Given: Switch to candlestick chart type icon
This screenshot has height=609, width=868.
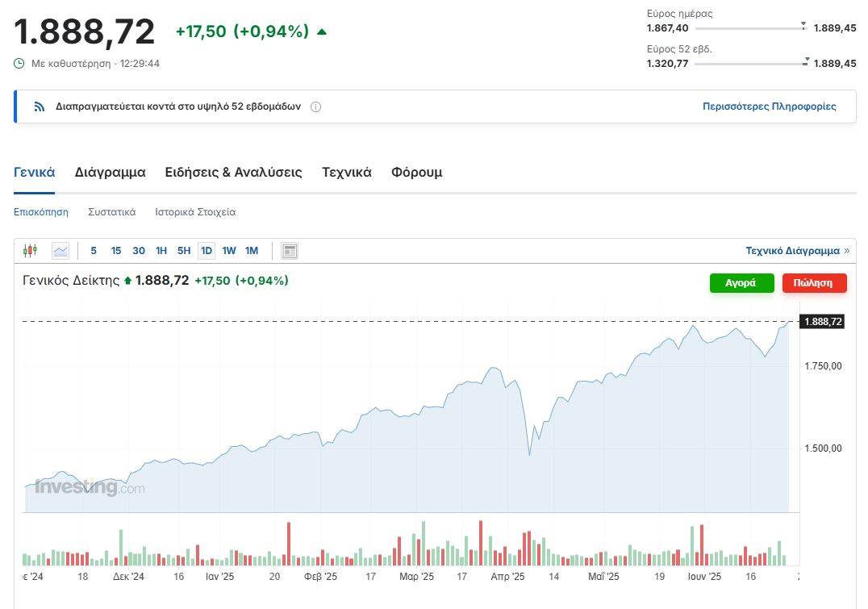Looking at the screenshot, I should pyautogui.click(x=31, y=251).
